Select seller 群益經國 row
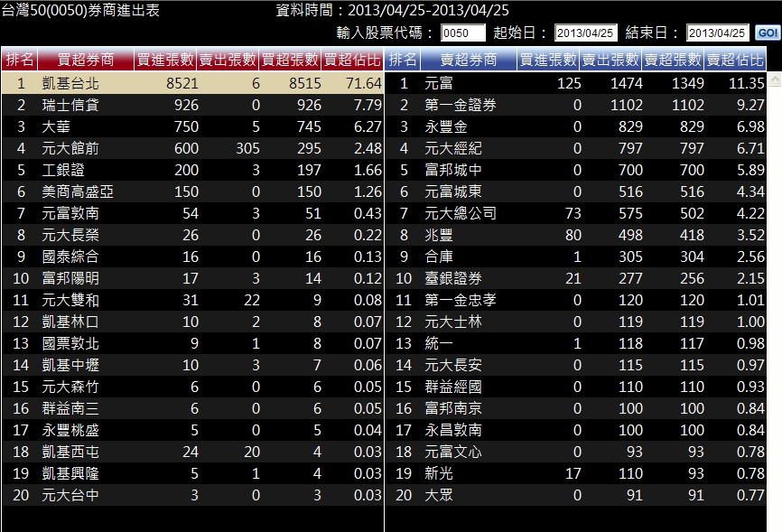 tap(575, 387)
